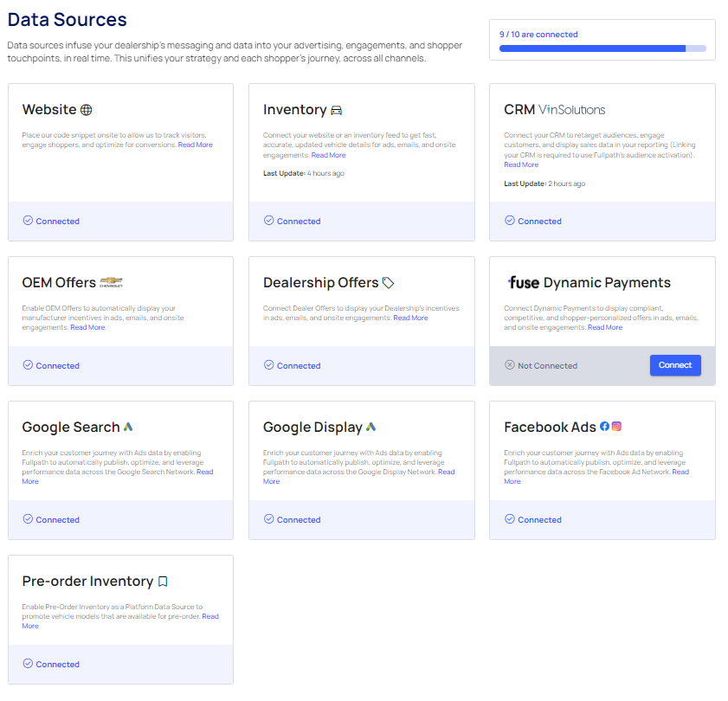This screenshot has height=701, width=728.
Task: Click the globe icon beside Website
Action: [x=86, y=110]
